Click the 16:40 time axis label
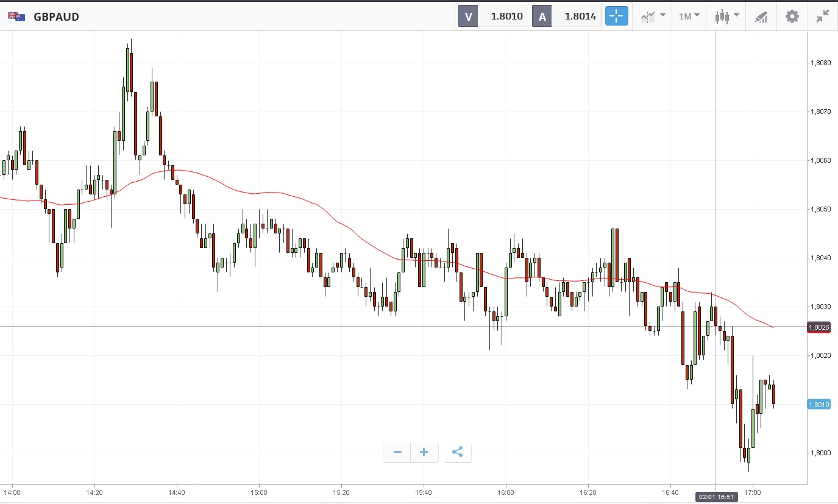Image resolution: width=838 pixels, height=504 pixels. point(670,492)
